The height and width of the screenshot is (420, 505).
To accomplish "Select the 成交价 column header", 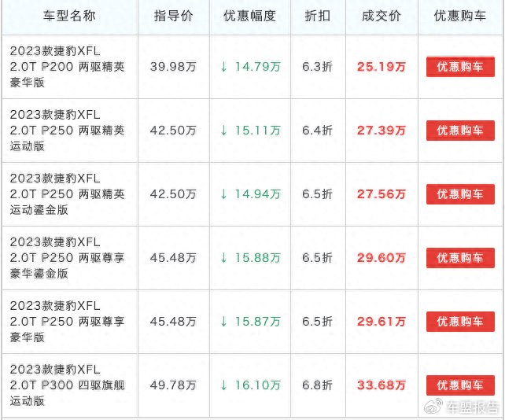I will (x=381, y=17).
